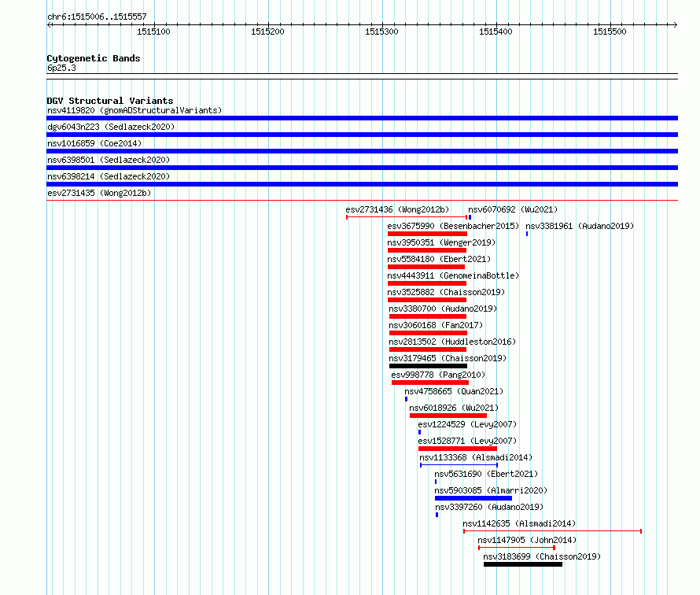The height and width of the screenshot is (595, 700).
Task: Select the 6p25.3 band label
Action: pos(61,68)
